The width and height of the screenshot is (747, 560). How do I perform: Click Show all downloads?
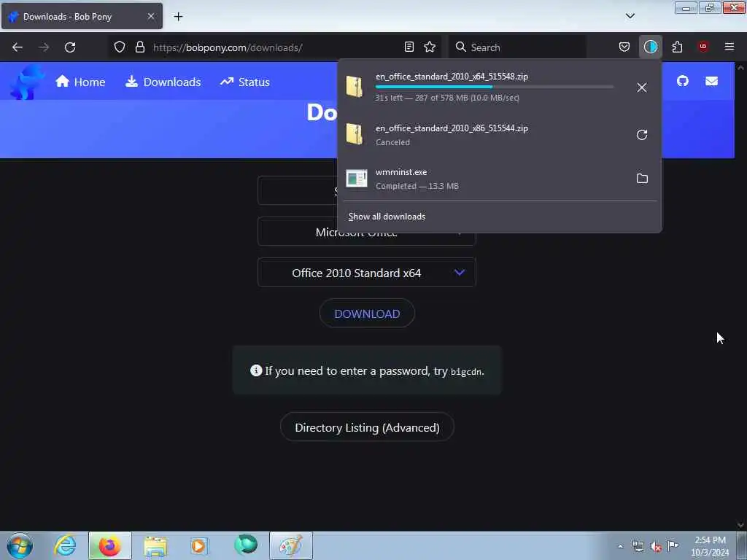pos(387,217)
